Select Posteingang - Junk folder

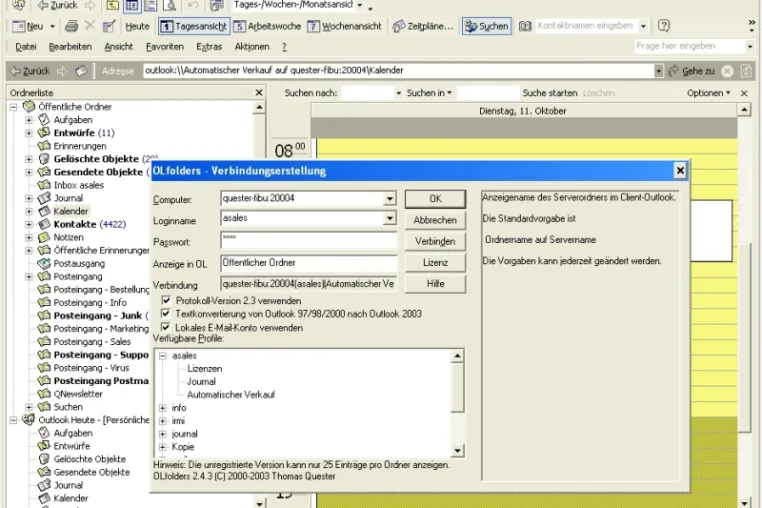[98, 315]
